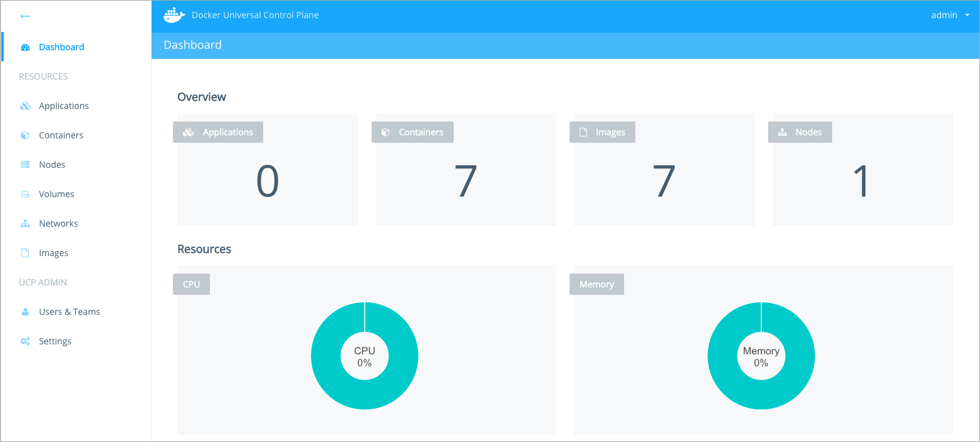Click the Volumes disk icon in sidebar
Viewport: 980px width, 442px height.
click(x=25, y=194)
